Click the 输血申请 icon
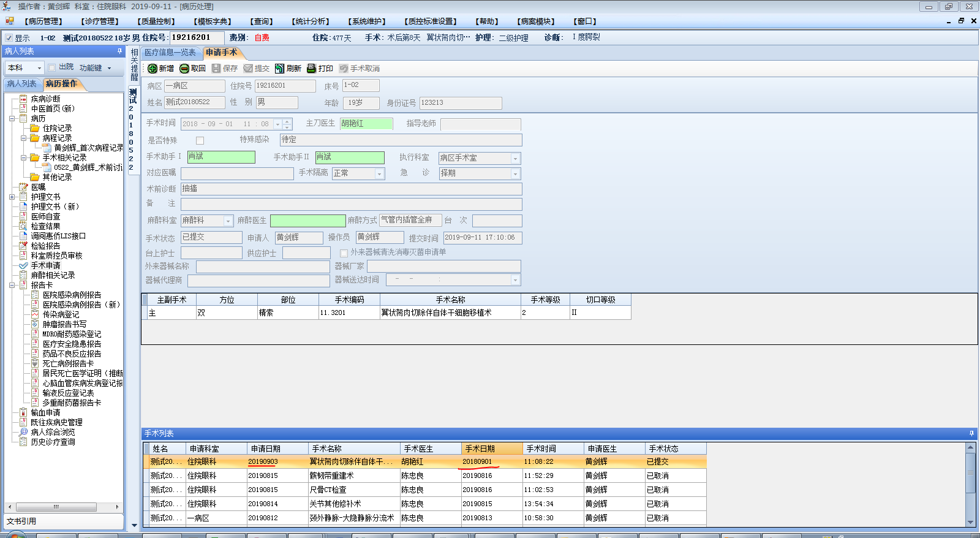 (23, 412)
